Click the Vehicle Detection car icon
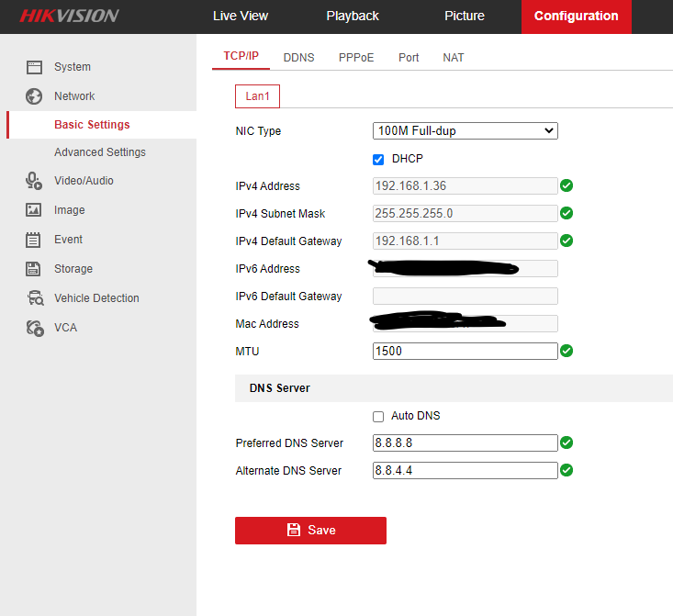The image size is (673, 616). pyautogui.click(x=35, y=298)
